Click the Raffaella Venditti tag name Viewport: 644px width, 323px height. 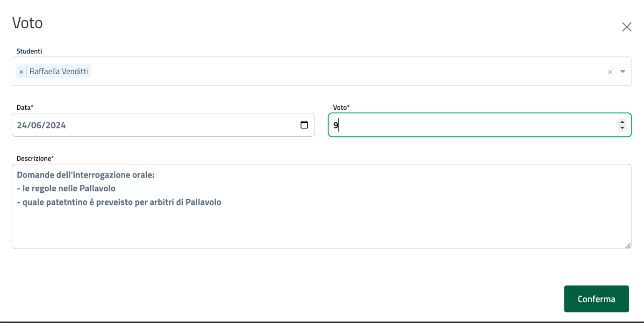(58, 71)
